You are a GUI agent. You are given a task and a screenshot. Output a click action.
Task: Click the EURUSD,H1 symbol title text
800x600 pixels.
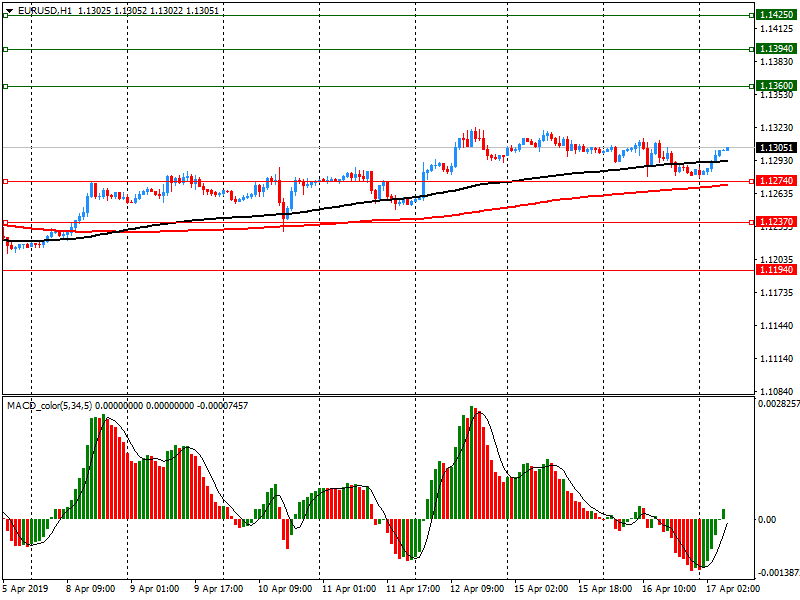pos(44,10)
